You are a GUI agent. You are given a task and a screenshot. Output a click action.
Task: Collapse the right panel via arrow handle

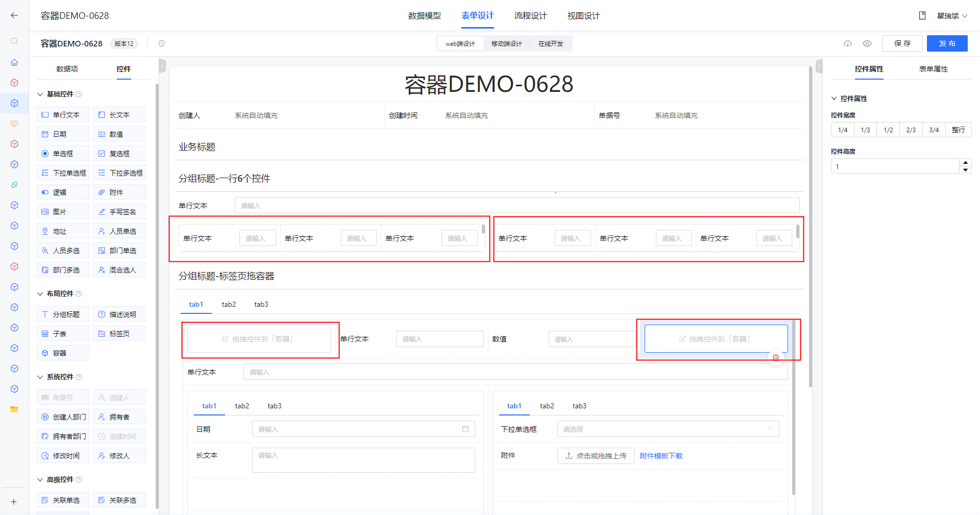[819, 66]
